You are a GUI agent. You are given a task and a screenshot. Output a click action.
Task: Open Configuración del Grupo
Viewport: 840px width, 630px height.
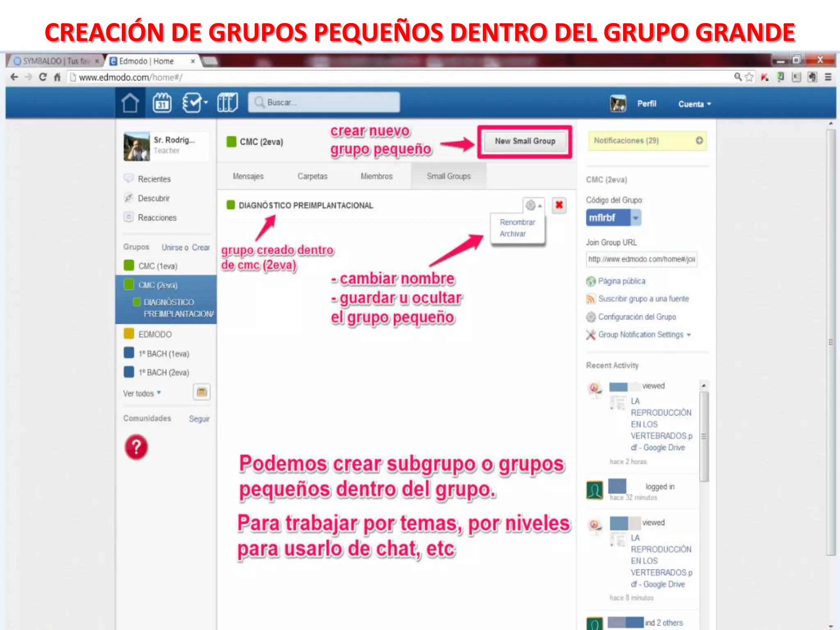[x=637, y=317]
